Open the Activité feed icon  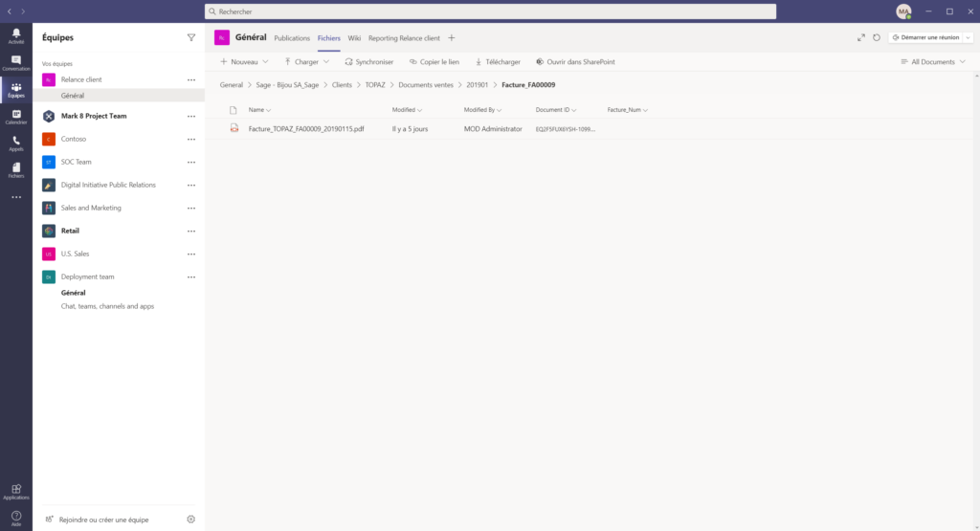(15, 35)
